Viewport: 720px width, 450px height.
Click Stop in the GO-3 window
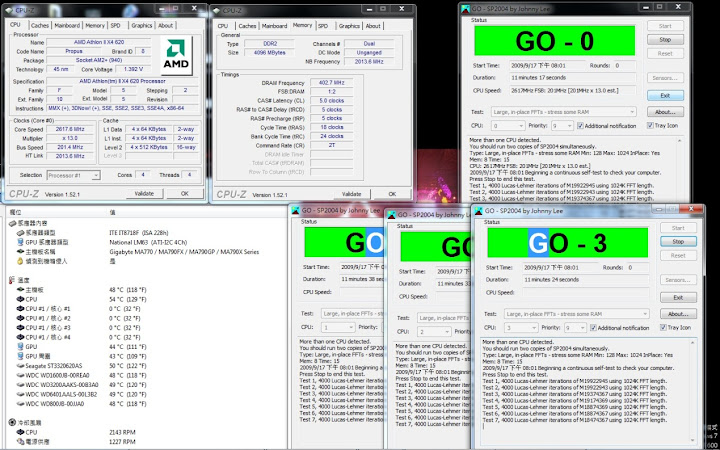[x=678, y=242]
